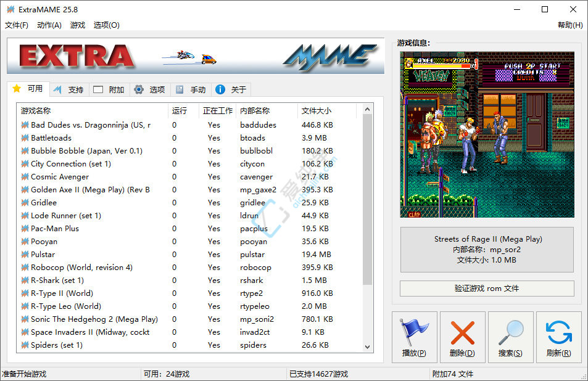Click the Streets of Rage screenshot preview

pyautogui.click(x=487, y=134)
